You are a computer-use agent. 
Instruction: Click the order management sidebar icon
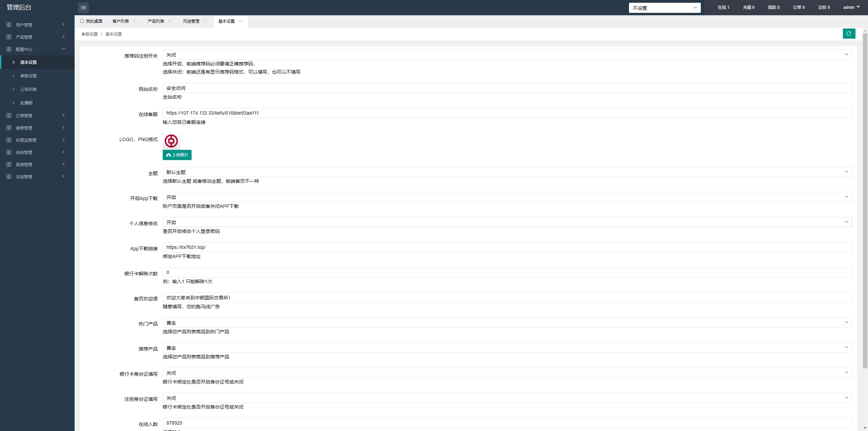click(8, 116)
